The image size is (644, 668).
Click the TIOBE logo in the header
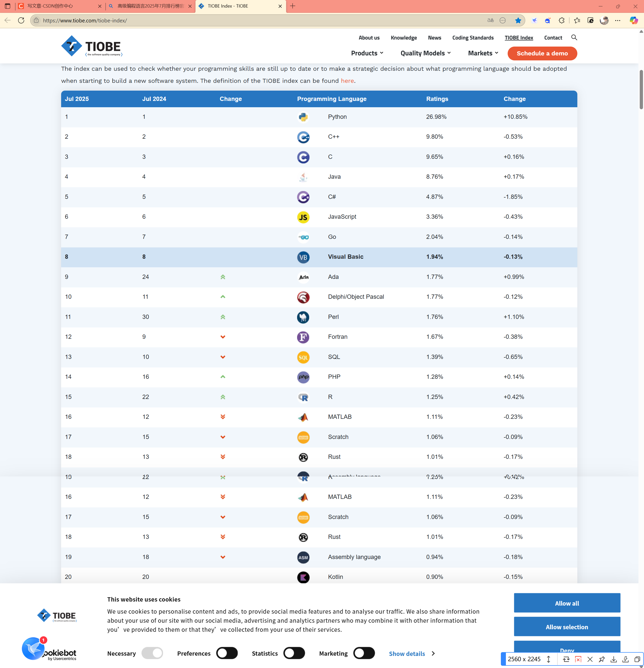[x=92, y=46]
